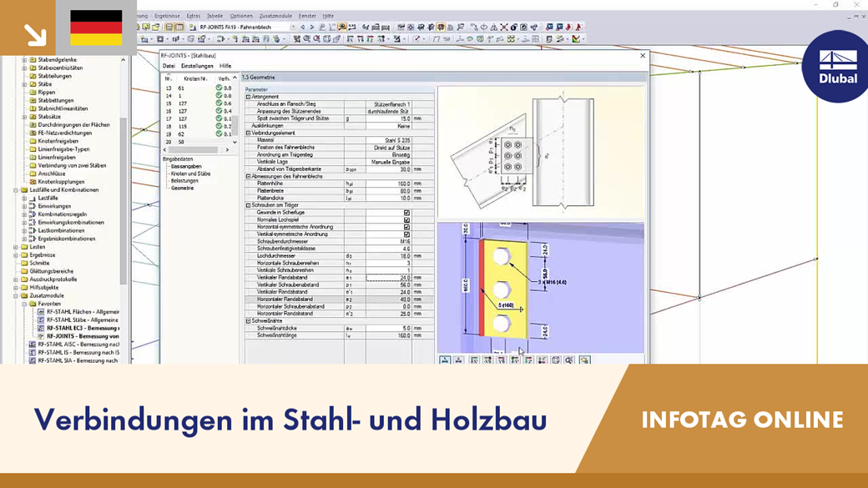This screenshot has height=488, width=868.
Task: Open the Hilfe menu in RF-JOINTS dialog
Action: coord(225,66)
